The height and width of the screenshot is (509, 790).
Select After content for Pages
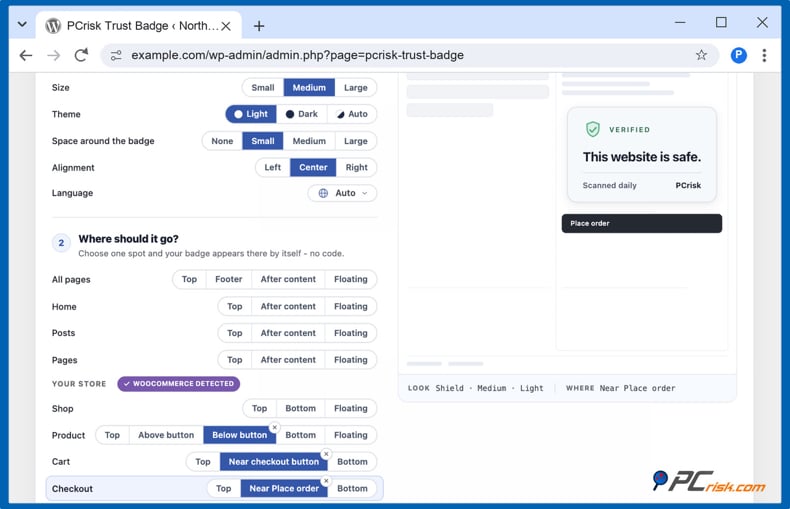click(288, 360)
